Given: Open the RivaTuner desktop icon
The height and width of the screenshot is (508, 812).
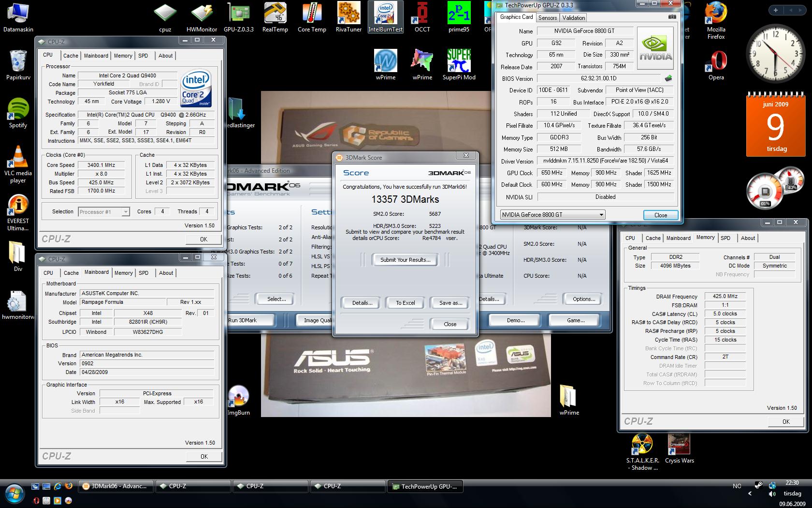Looking at the screenshot, I should pyautogui.click(x=348, y=17).
